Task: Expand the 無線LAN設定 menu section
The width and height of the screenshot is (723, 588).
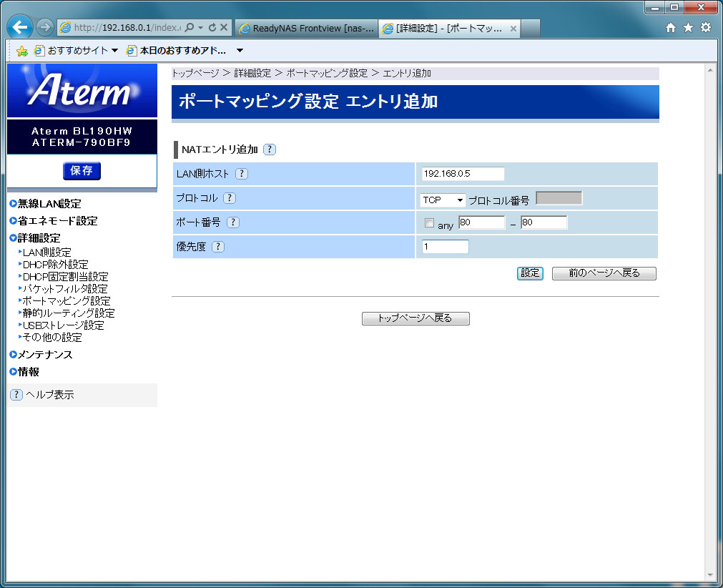Action: [49, 204]
